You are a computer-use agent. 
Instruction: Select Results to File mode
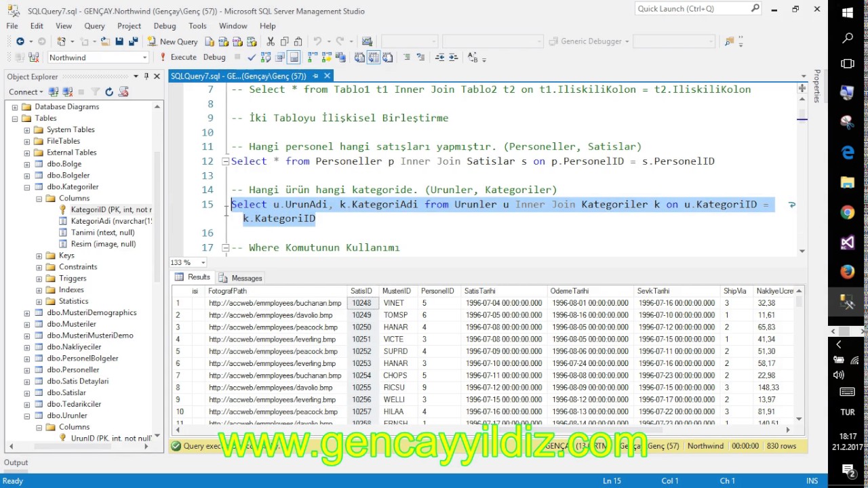click(387, 58)
